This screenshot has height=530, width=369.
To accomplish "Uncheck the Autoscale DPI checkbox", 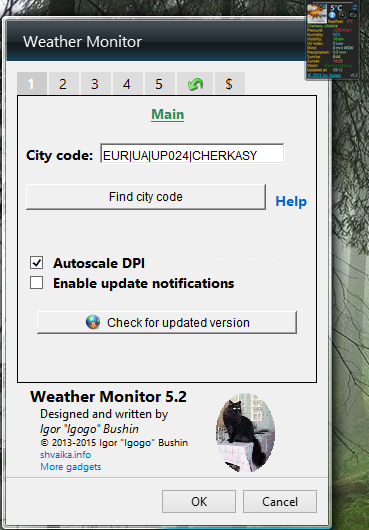I will tap(36, 263).
